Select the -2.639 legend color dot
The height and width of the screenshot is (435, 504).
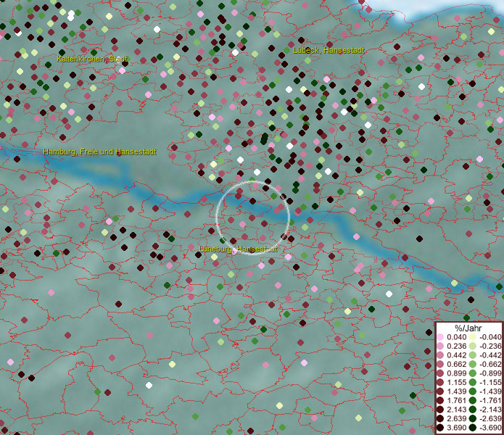click(x=473, y=418)
